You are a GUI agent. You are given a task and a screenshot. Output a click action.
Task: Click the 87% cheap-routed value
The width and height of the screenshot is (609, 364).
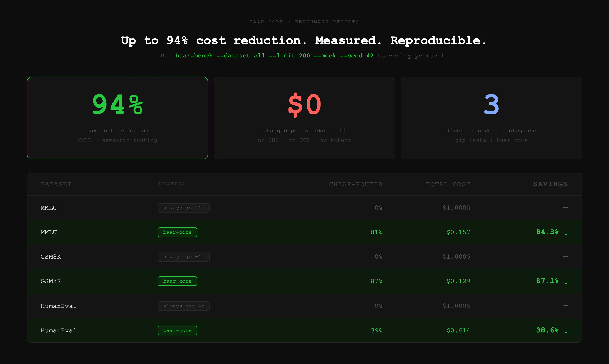(376, 281)
